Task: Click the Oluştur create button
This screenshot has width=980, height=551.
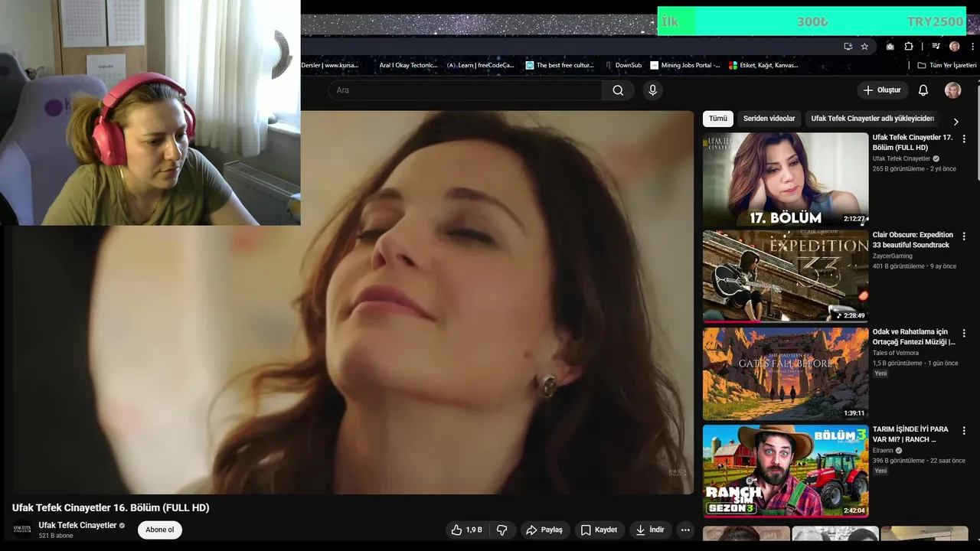Action: point(882,90)
